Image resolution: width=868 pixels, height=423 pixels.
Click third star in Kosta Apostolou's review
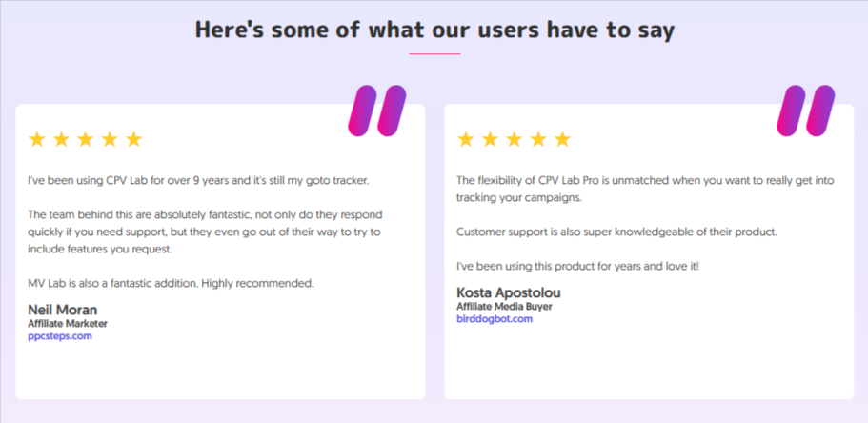click(x=515, y=139)
